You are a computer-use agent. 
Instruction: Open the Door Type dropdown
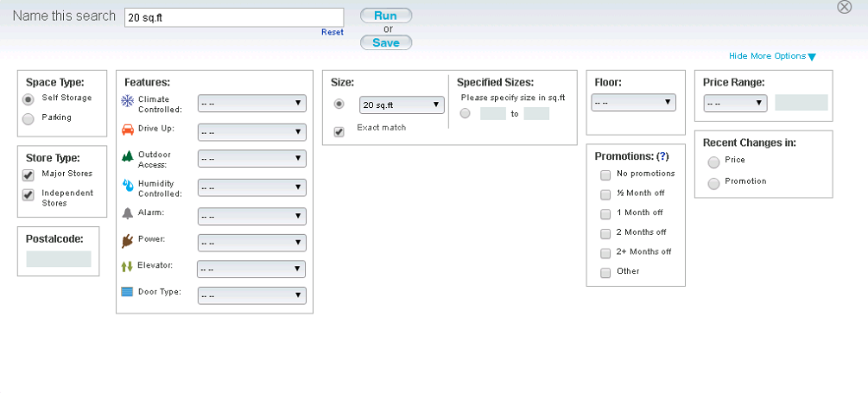(252, 295)
